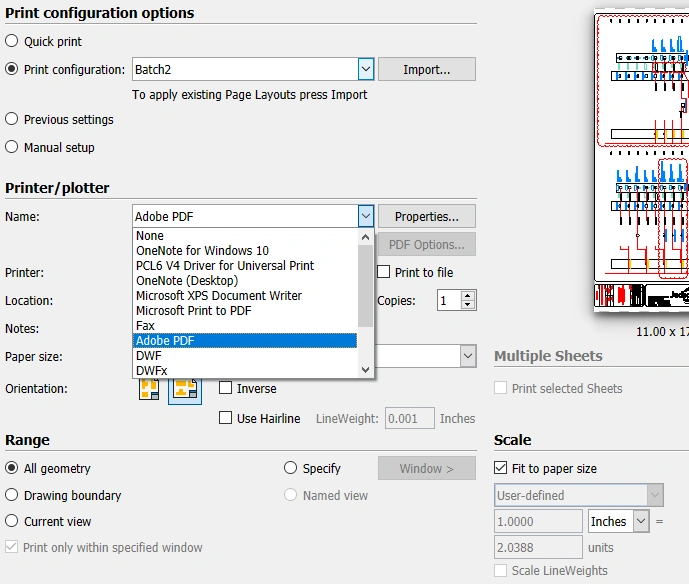The image size is (689, 584).
Task: Click printer list scrollbar up arrow
Action: point(365,237)
